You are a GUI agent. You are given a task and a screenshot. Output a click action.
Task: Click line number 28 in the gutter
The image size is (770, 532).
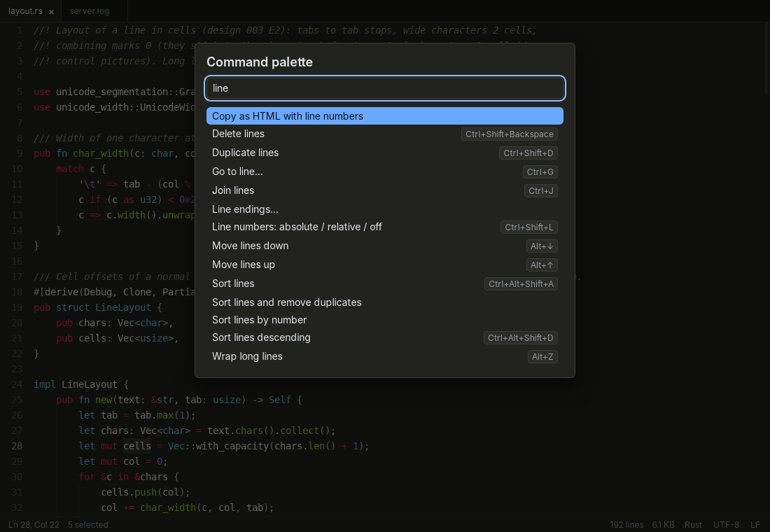17,446
